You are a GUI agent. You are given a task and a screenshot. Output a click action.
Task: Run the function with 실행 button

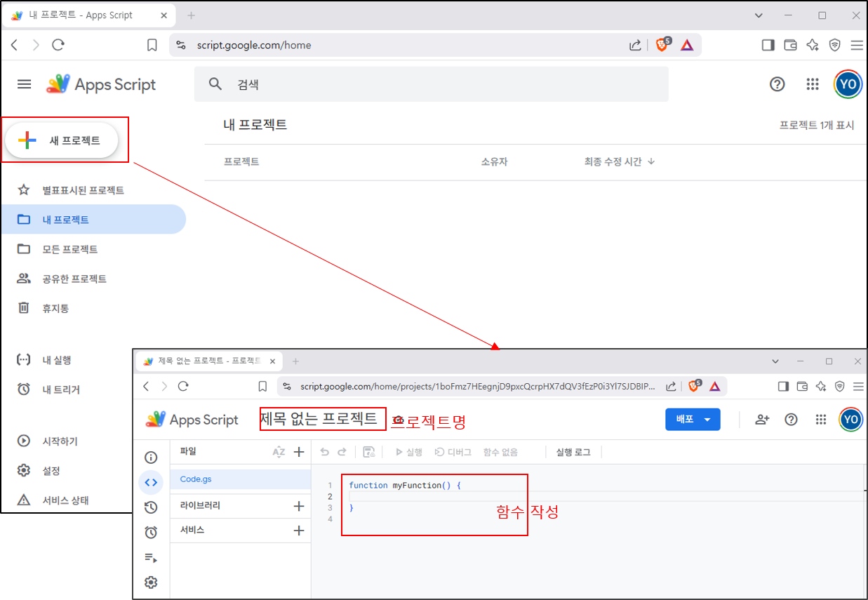tap(409, 453)
